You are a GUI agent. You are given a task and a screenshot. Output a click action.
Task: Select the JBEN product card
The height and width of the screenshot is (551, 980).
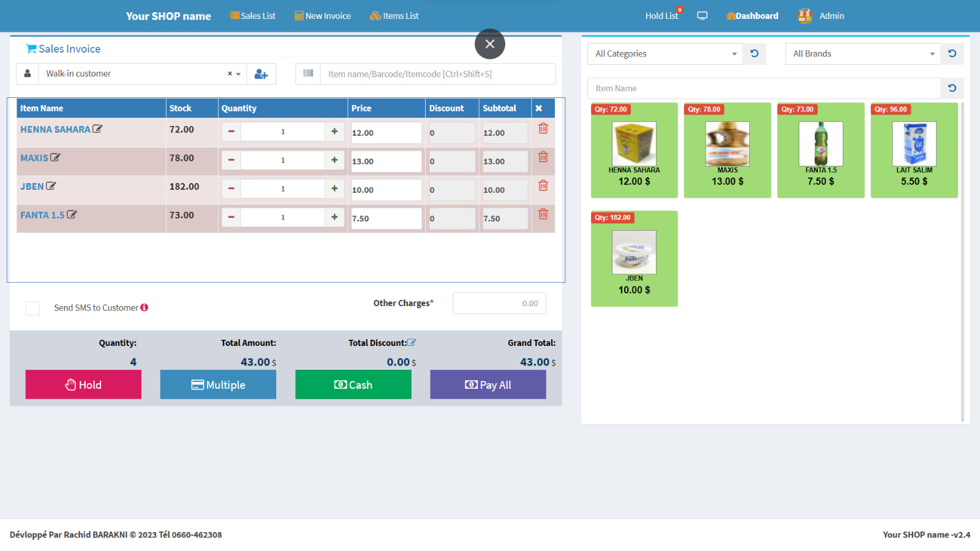pos(635,259)
